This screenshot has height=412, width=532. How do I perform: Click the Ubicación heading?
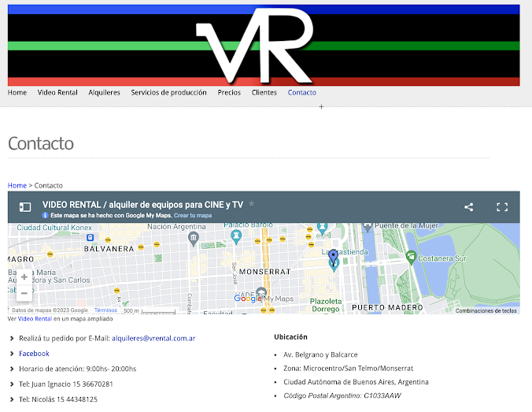(x=290, y=337)
